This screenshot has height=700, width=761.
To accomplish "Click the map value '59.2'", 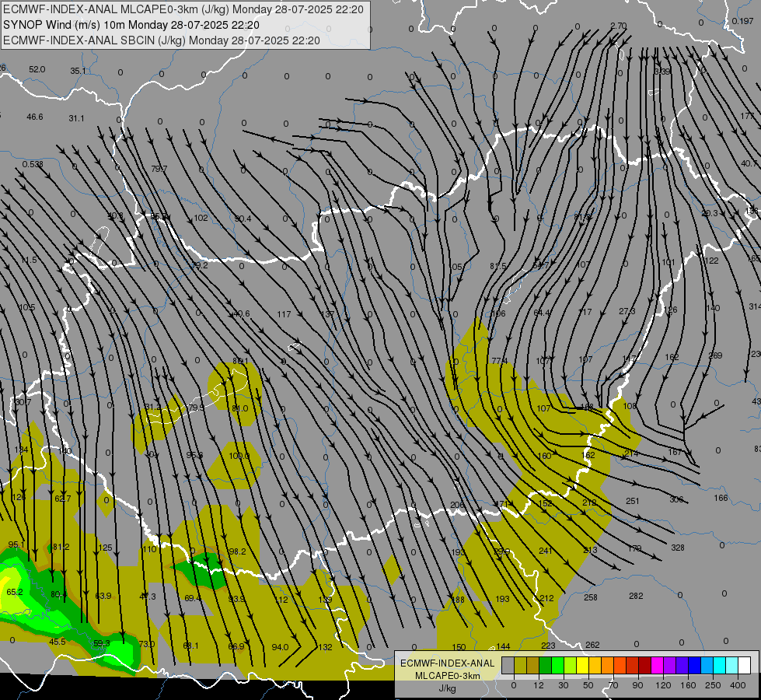I will (200, 265).
